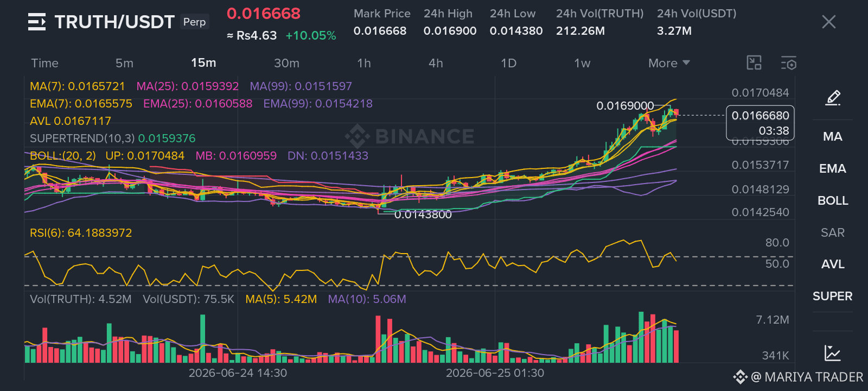The width and height of the screenshot is (868, 391).
Task: Click the 24h Low value 0.014380
Action: (516, 31)
